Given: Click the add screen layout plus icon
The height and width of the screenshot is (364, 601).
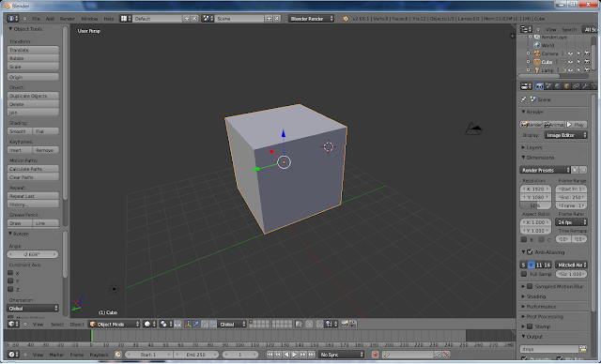Looking at the screenshot, I should click(x=186, y=19).
